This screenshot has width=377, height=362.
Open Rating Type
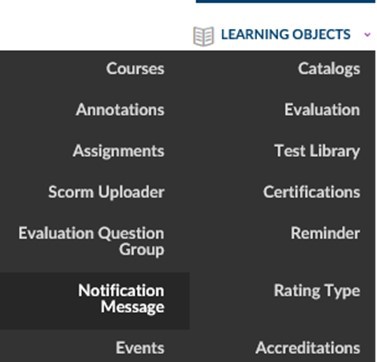[x=317, y=291]
